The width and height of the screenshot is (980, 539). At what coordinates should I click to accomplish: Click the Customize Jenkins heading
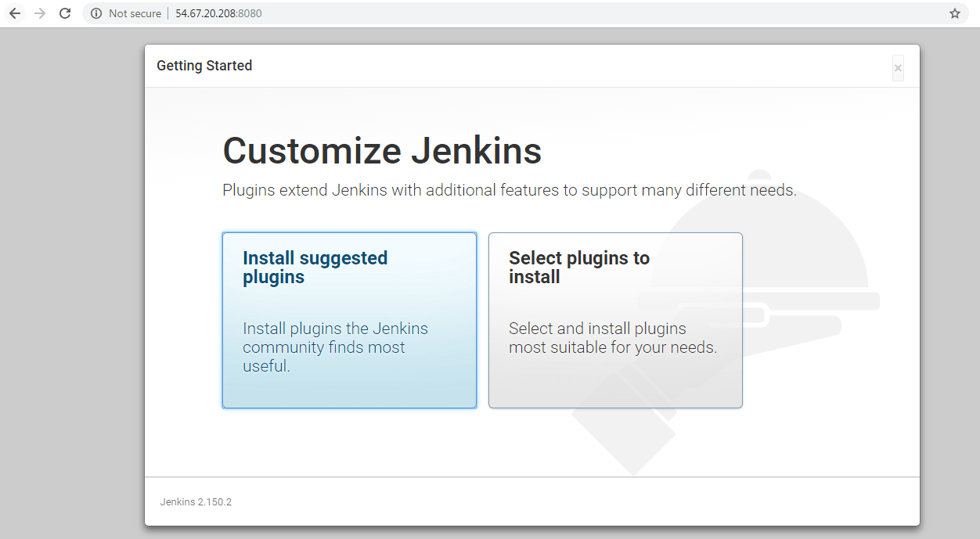(x=382, y=150)
